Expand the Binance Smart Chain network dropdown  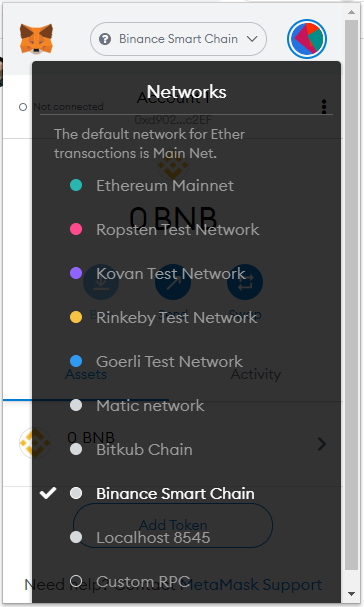coord(179,39)
